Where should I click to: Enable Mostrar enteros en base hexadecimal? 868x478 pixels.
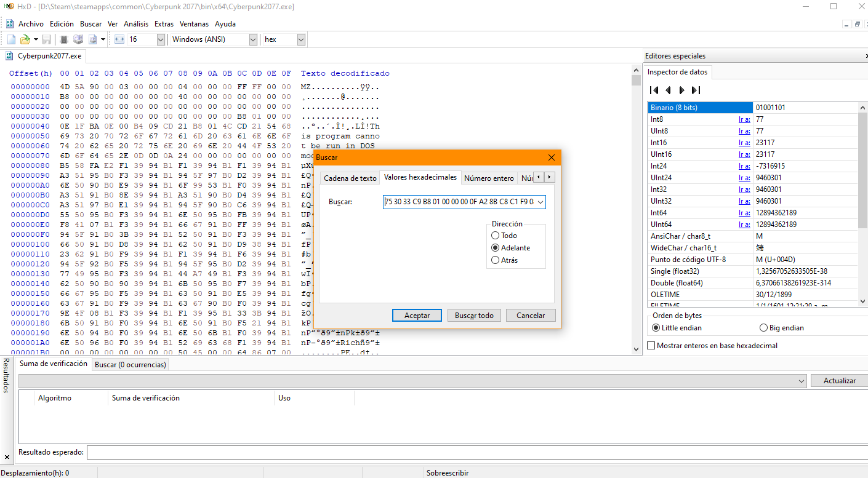click(x=713, y=346)
